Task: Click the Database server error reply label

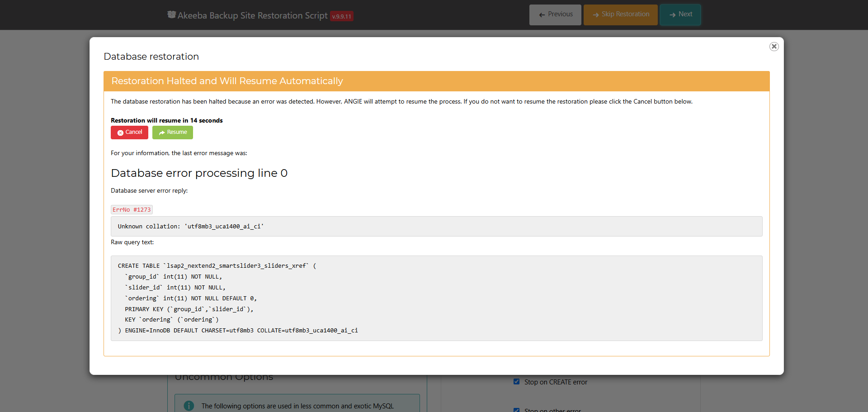Action: [149, 191]
